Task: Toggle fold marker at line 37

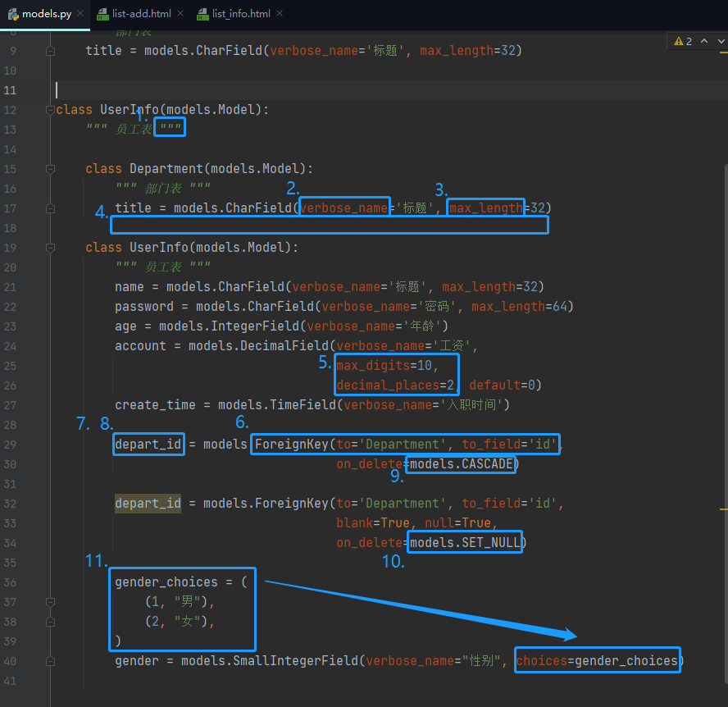Action: pyautogui.click(x=51, y=603)
